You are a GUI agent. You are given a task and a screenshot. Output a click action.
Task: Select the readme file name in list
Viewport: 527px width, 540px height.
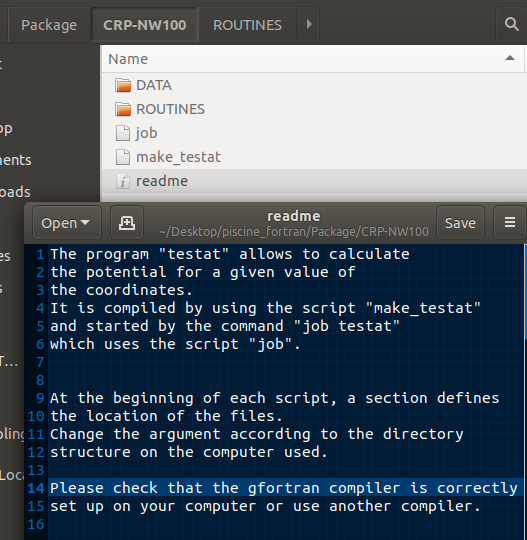(x=162, y=181)
